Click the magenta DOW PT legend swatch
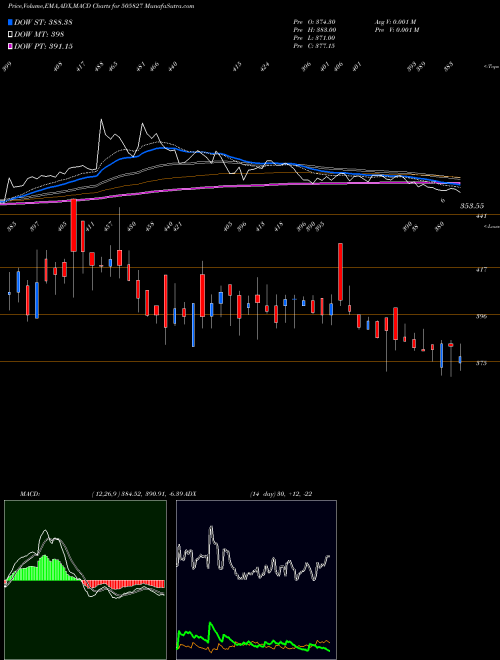Image resolution: width=500 pixels, height=660 pixels. click(x=10, y=46)
